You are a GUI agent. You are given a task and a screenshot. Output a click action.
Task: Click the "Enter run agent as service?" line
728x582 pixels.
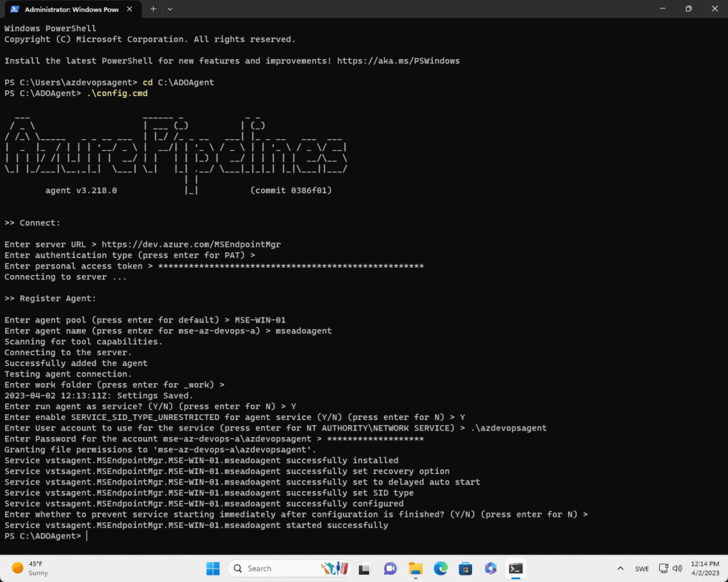(x=150, y=406)
